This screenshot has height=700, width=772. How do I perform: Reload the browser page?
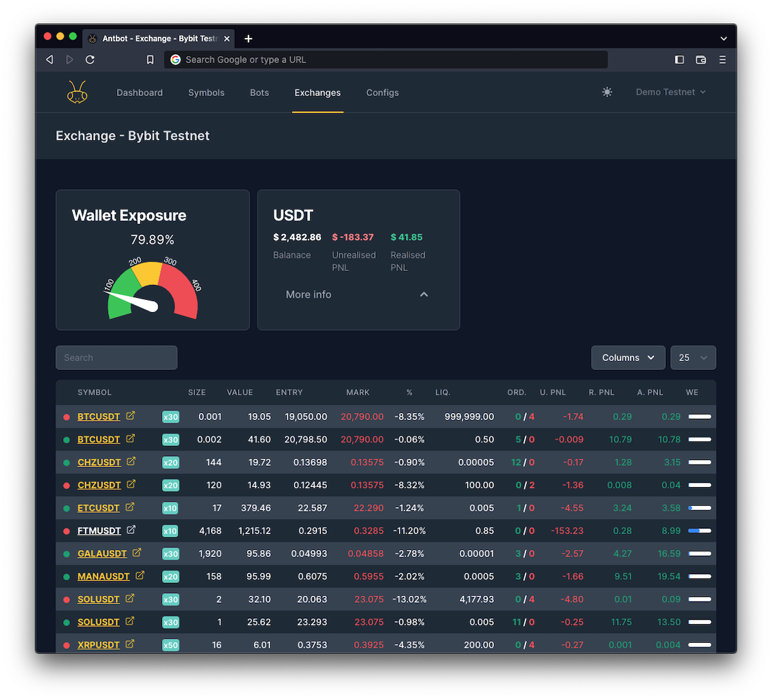click(x=90, y=59)
